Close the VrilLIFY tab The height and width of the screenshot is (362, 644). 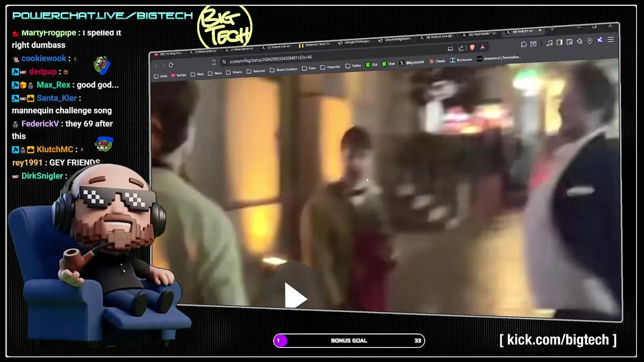540,30
